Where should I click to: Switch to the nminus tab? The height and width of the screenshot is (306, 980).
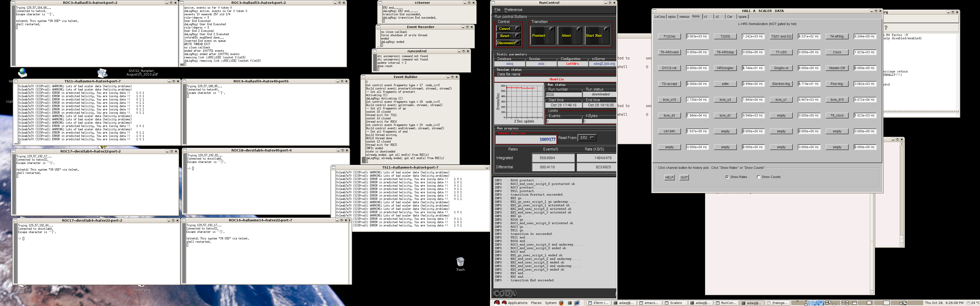pyautogui.click(x=684, y=17)
